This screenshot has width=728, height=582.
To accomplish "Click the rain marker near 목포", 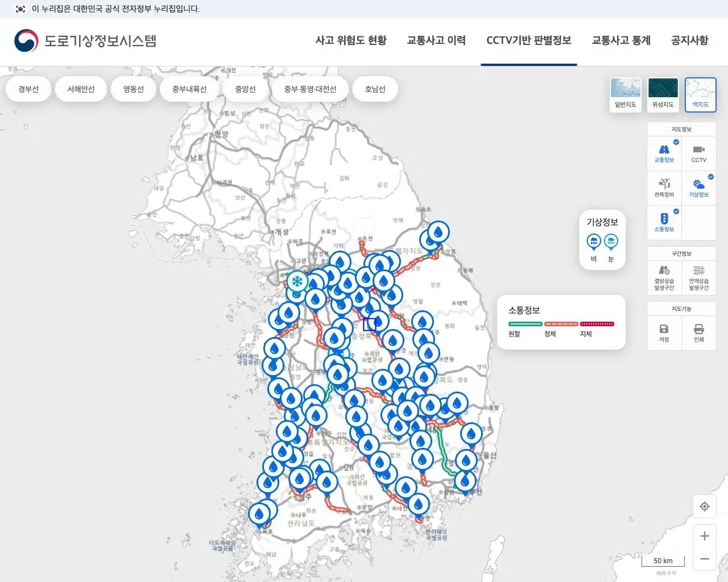I will pos(259,514).
